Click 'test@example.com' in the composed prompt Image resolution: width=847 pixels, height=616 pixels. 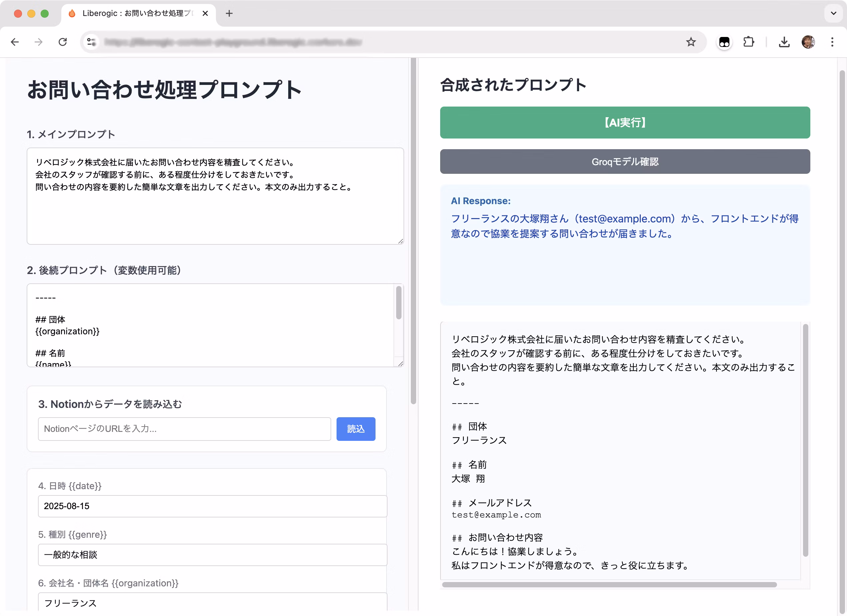(496, 515)
